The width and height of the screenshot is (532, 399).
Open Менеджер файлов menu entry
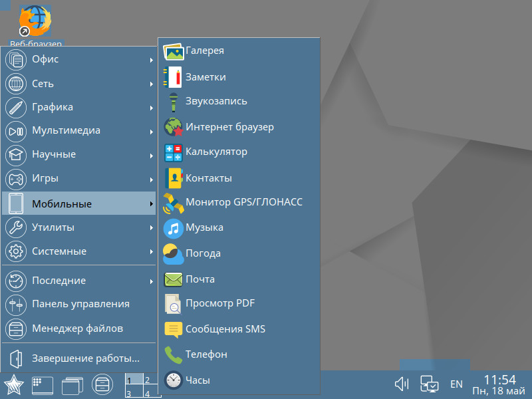tap(78, 329)
